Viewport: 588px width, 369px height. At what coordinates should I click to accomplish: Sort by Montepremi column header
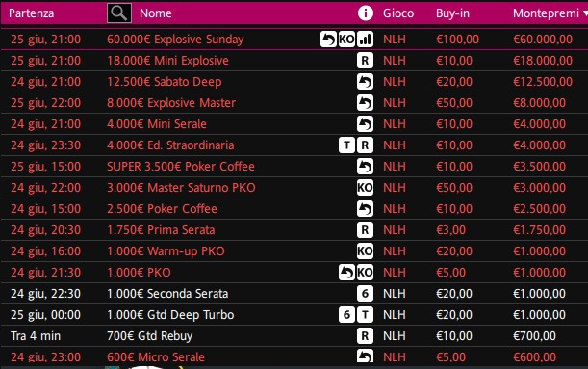click(546, 13)
